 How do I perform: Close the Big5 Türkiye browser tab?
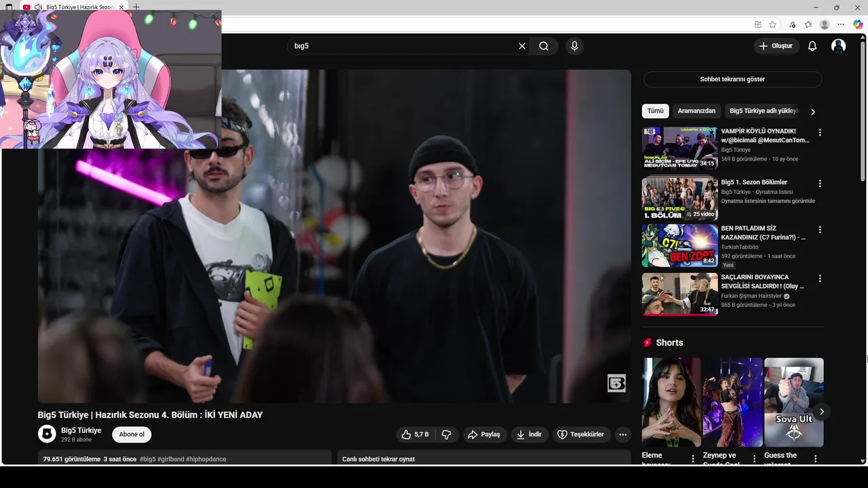[122, 7]
